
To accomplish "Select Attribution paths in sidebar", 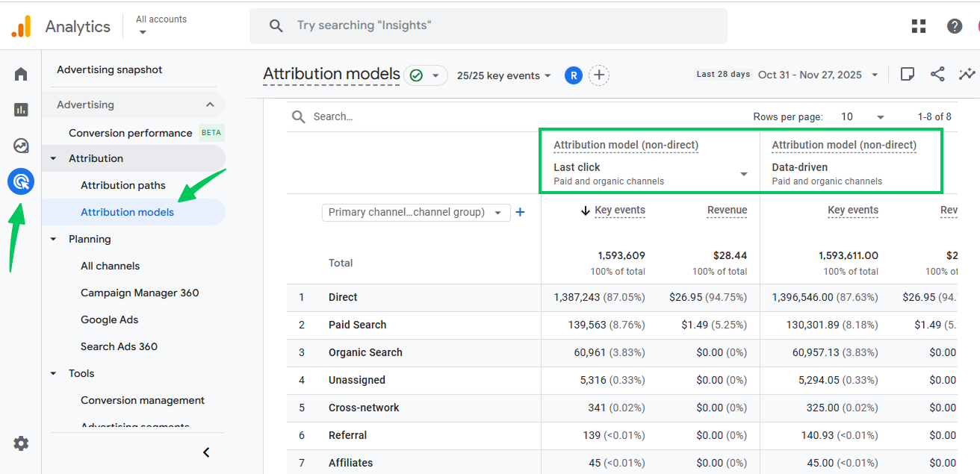I will click(123, 185).
